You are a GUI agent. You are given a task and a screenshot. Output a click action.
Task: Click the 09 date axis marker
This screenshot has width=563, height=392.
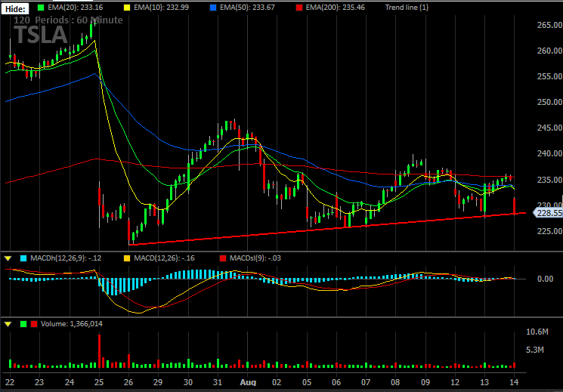(425, 381)
